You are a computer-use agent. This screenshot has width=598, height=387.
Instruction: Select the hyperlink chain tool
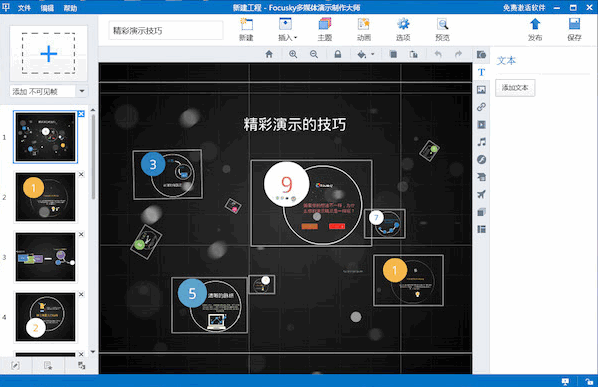[x=481, y=107]
